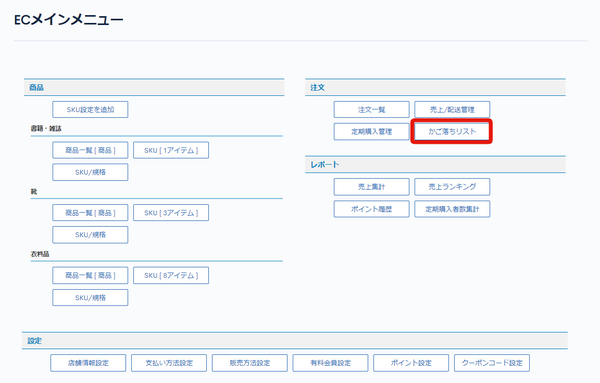Open SKU/規格 in the 靴 section
Image resolution: width=600 pixels, height=383 pixels.
(x=90, y=235)
